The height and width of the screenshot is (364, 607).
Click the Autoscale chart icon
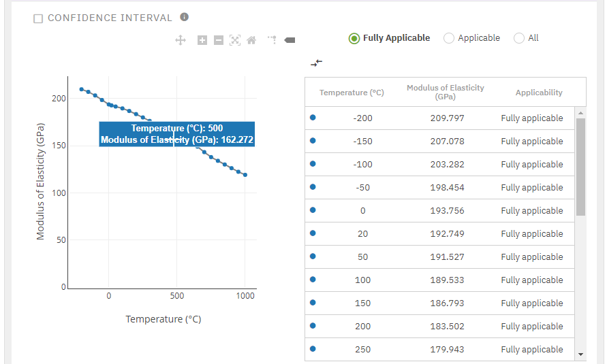[235, 40]
